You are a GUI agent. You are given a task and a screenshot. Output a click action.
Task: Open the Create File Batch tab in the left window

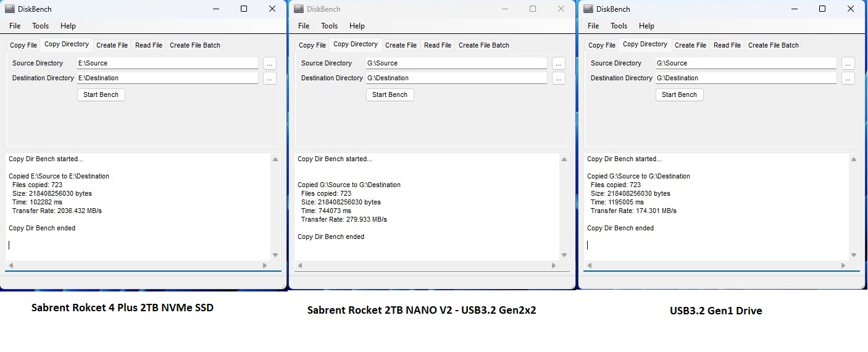coord(195,45)
